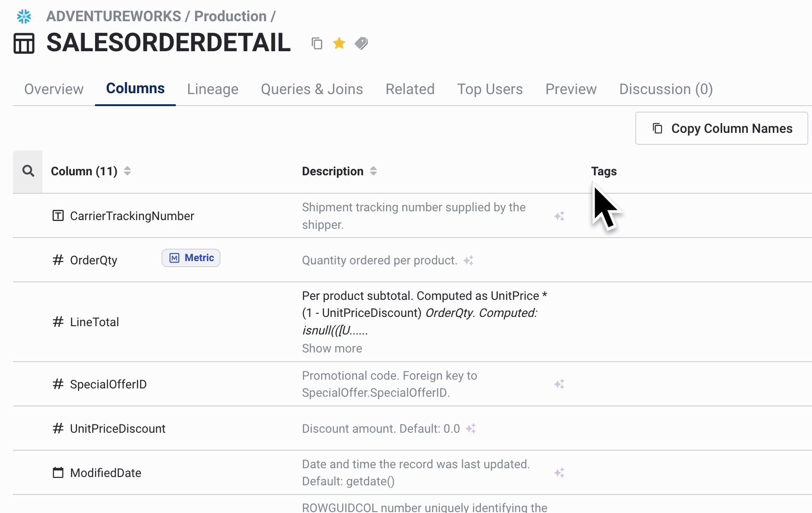The height and width of the screenshot is (513, 812).
Task: Click AI sparkle icon for ModifiedDate description
Action: point(559,473)
